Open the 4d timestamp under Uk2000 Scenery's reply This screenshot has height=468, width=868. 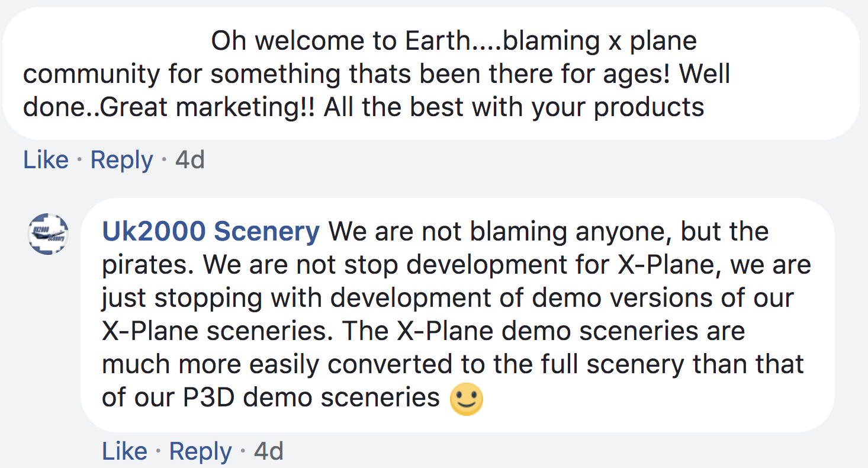coord(269,451)
